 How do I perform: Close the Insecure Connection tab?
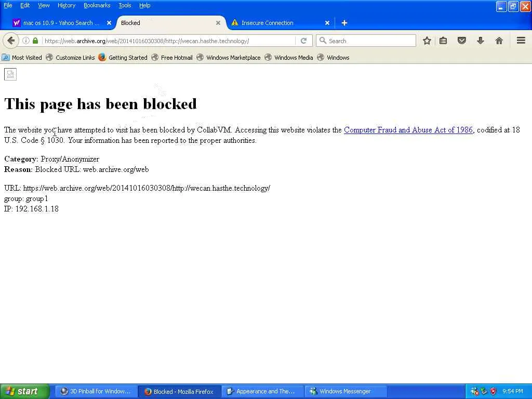[x=327, y=23]
